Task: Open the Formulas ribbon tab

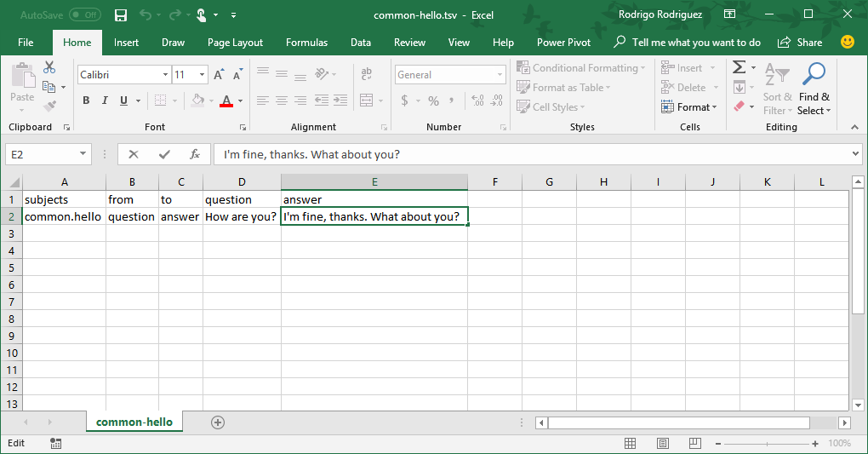Action: (x=306, y=43)
